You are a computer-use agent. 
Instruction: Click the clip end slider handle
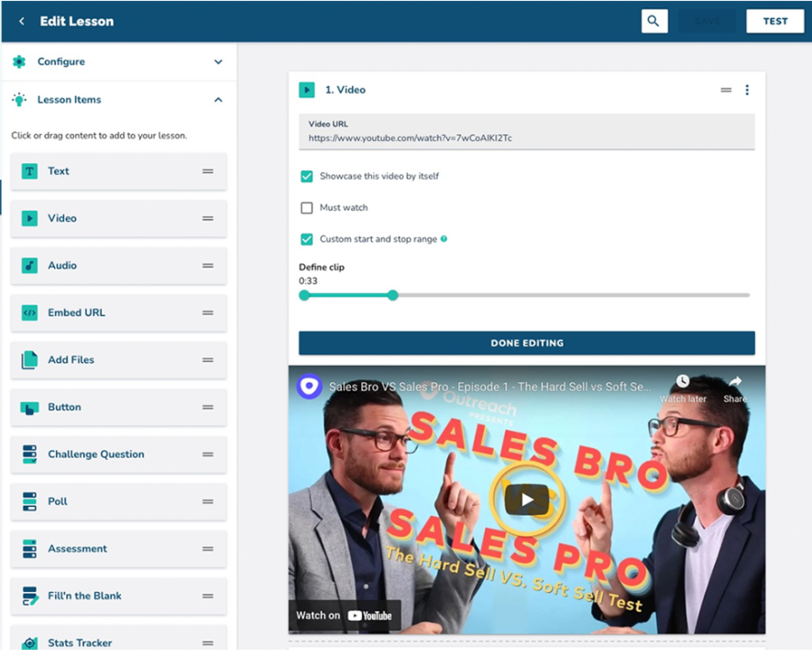point(393,295)
